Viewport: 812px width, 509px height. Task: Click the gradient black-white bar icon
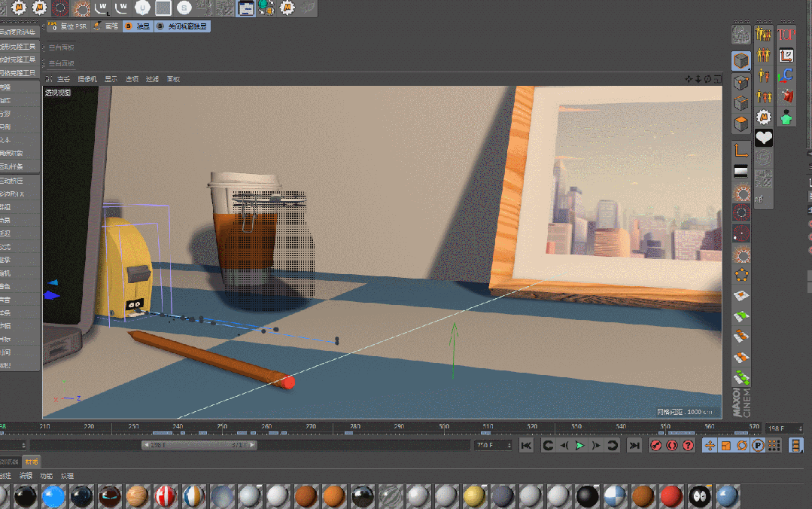coord(741,172)
